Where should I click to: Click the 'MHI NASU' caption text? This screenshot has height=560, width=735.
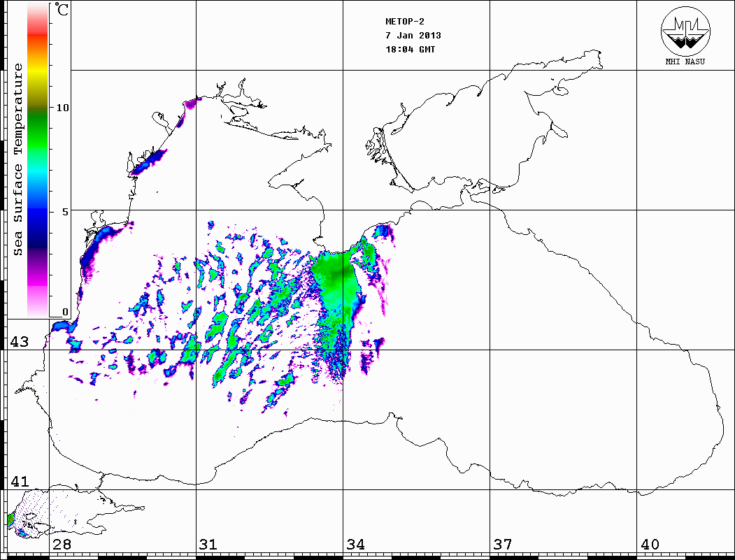685,62
